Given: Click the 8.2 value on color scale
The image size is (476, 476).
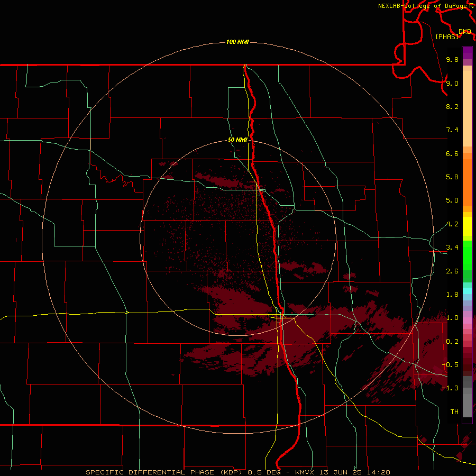Looking at the screenshot, I should coord(452,106).
